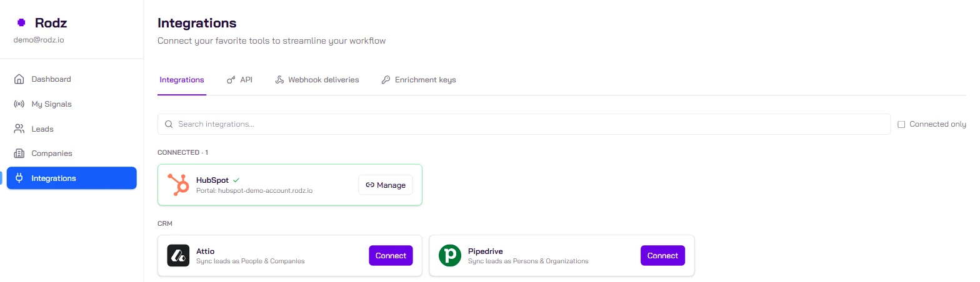Click 'Sync leads as People & Companies'
Viewport: 980px width, 282px height.
click(250, 261)
